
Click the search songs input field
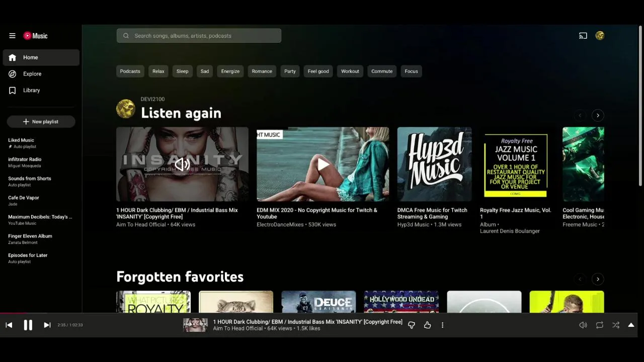[199, 36]
